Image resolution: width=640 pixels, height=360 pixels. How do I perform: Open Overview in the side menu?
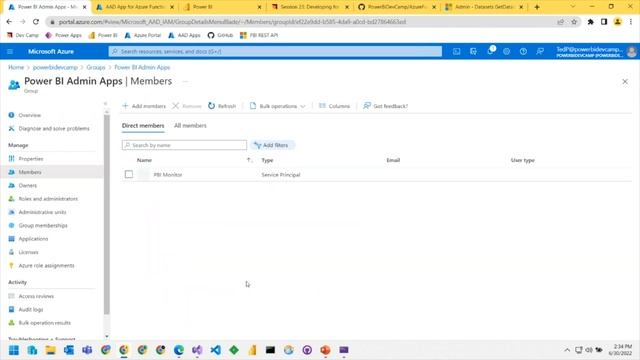29,116
